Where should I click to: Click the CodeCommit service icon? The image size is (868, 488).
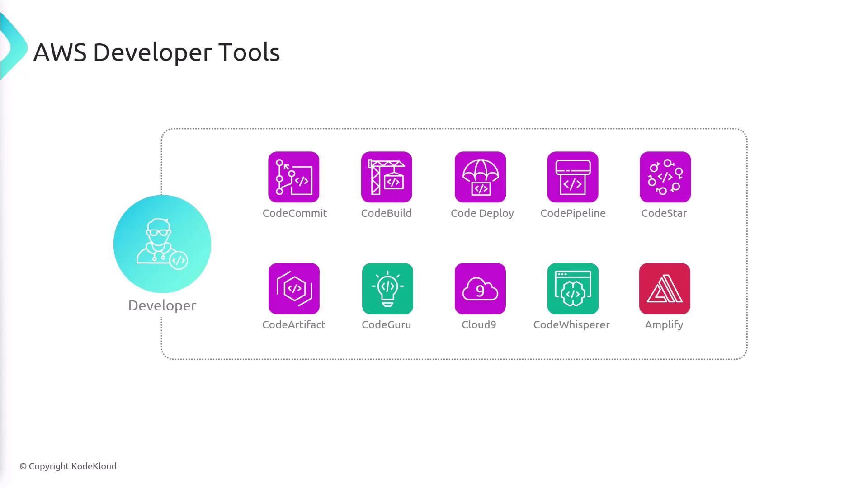tap(293, 177)
